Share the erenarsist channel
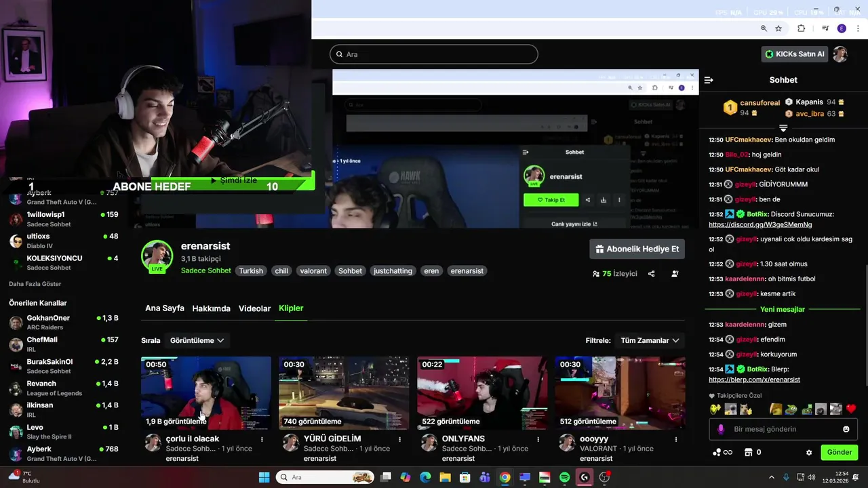 tap(651, 274)
